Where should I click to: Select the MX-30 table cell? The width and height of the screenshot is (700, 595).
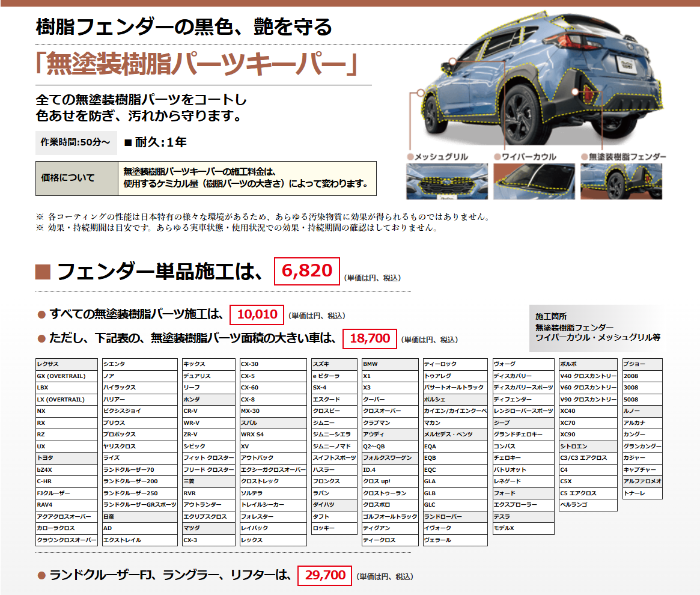(273, 411)
